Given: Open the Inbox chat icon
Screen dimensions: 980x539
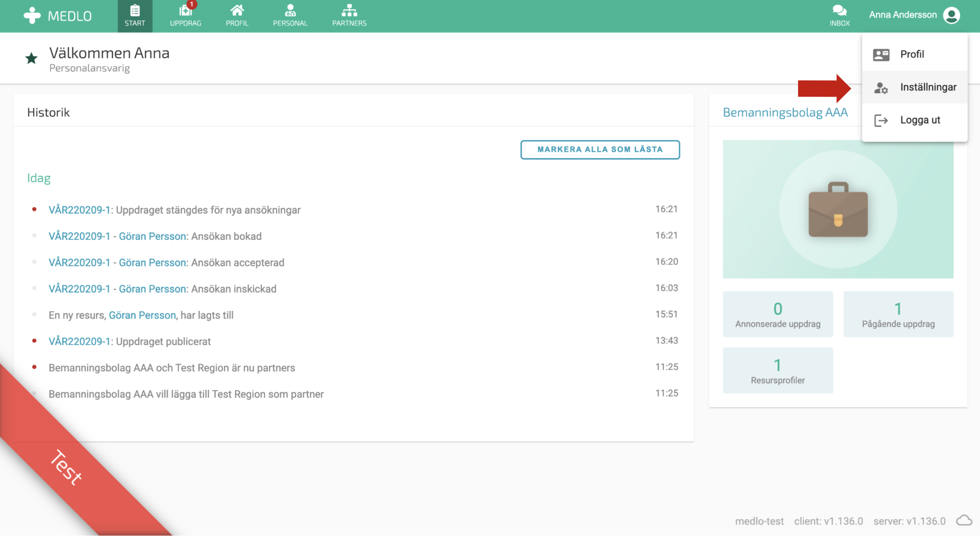Looking at the screenshot, I should click(839, 16).
